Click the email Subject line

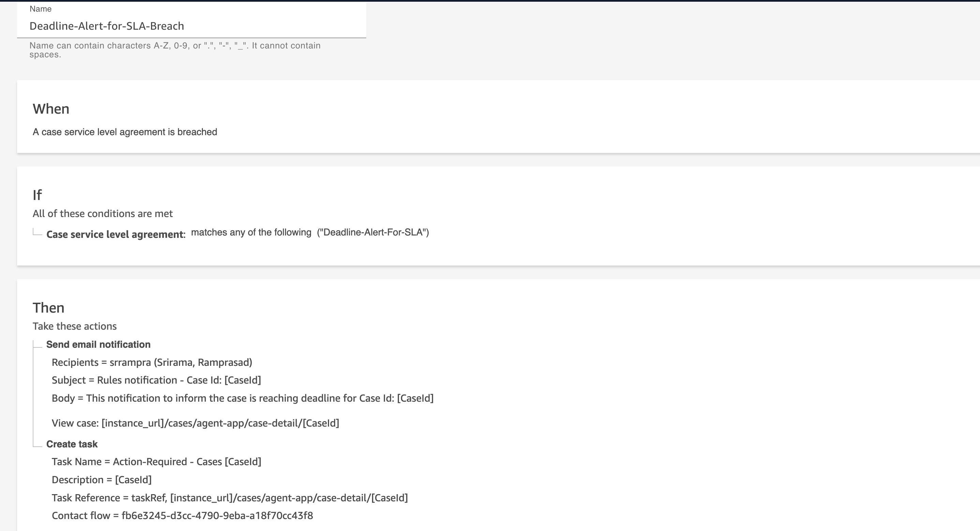click(156, 380)
